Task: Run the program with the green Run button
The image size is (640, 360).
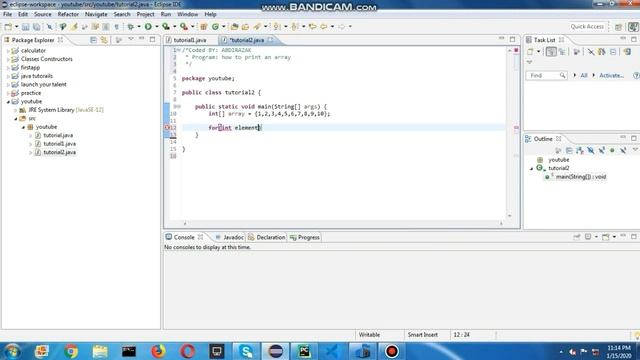Action: point(148,27)
